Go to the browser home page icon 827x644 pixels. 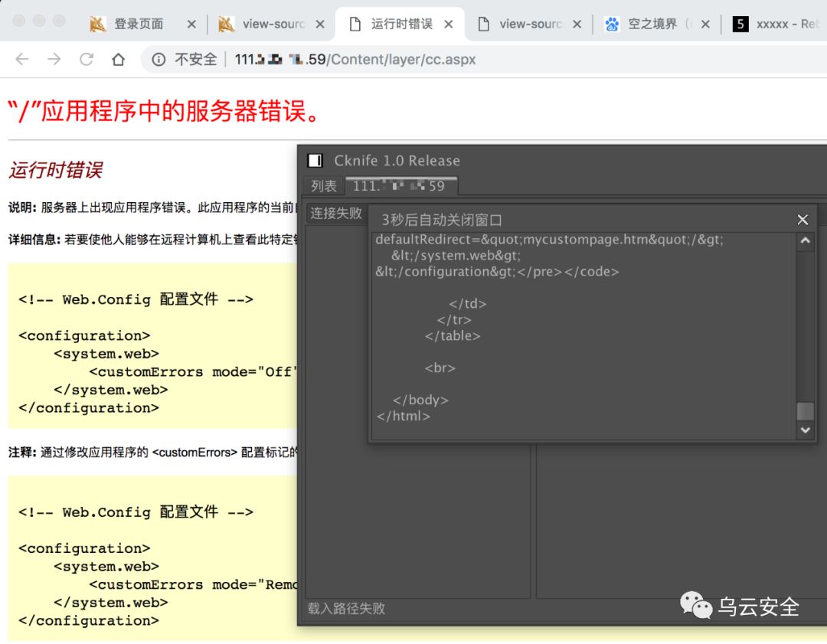click(119, 59)
